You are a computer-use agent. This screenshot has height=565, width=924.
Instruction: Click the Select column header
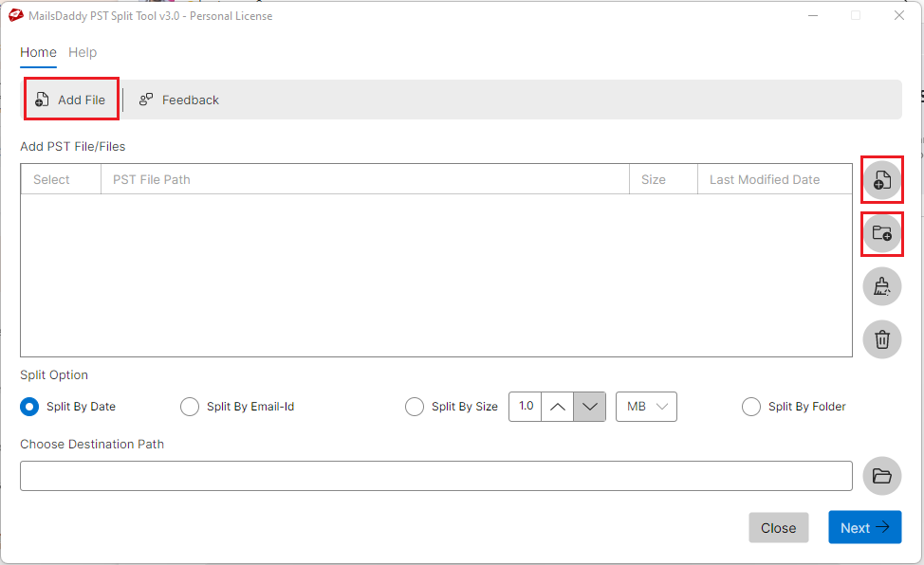tap(61, 180)
